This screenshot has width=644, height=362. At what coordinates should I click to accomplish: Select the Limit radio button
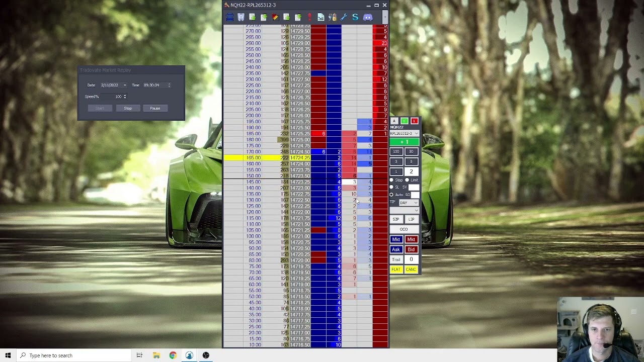407,180
